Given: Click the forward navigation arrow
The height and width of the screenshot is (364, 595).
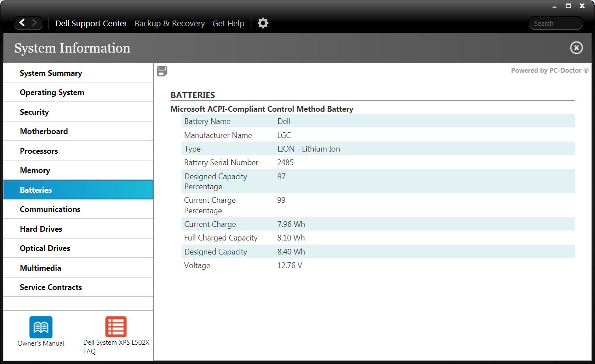Looking at the screenshot, I should [35, 23].
